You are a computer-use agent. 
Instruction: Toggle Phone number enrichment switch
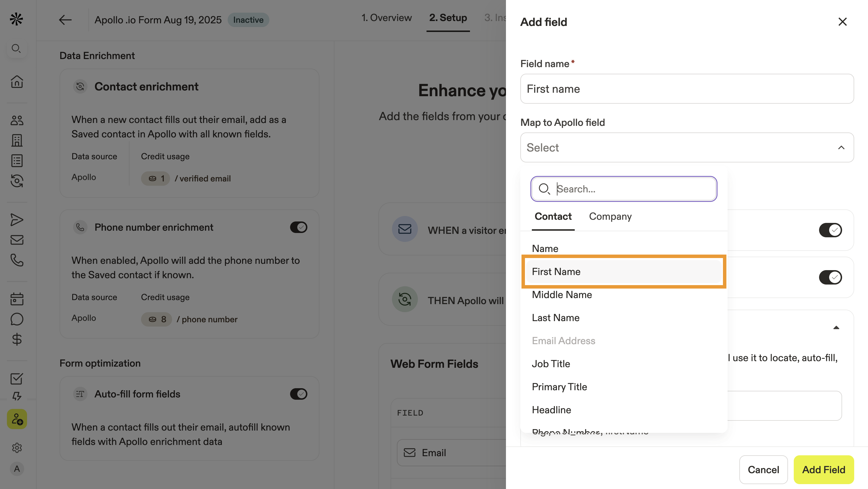298,227
